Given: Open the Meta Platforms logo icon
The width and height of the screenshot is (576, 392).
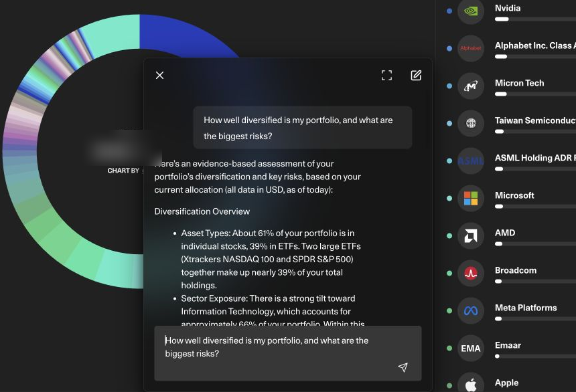Looking at the screenshot, I should tap(471, 310).
